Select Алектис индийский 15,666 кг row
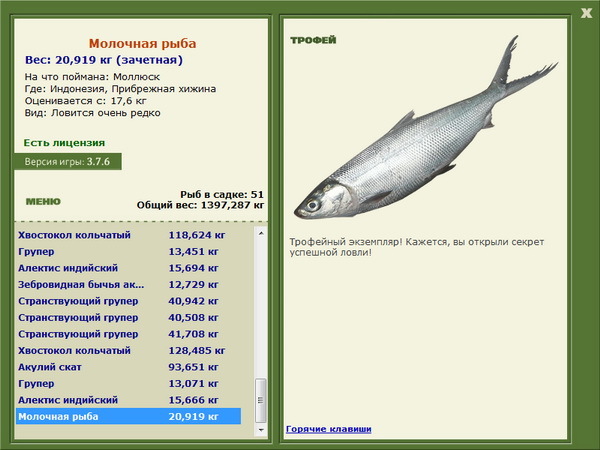The image size is (600, 450). coord(128,400)
